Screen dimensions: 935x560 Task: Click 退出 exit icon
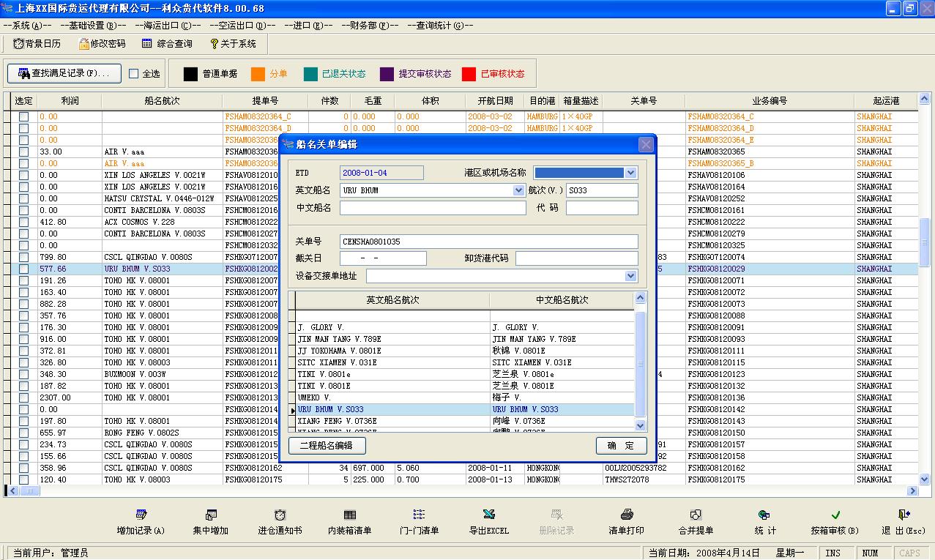click(x=904, y=515)
